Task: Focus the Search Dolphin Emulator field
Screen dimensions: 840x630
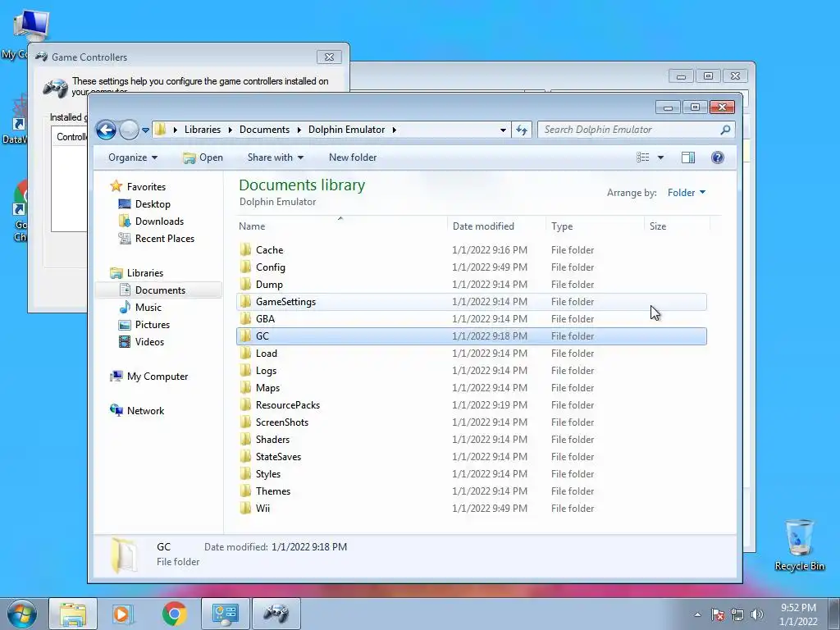Action: 636,130
